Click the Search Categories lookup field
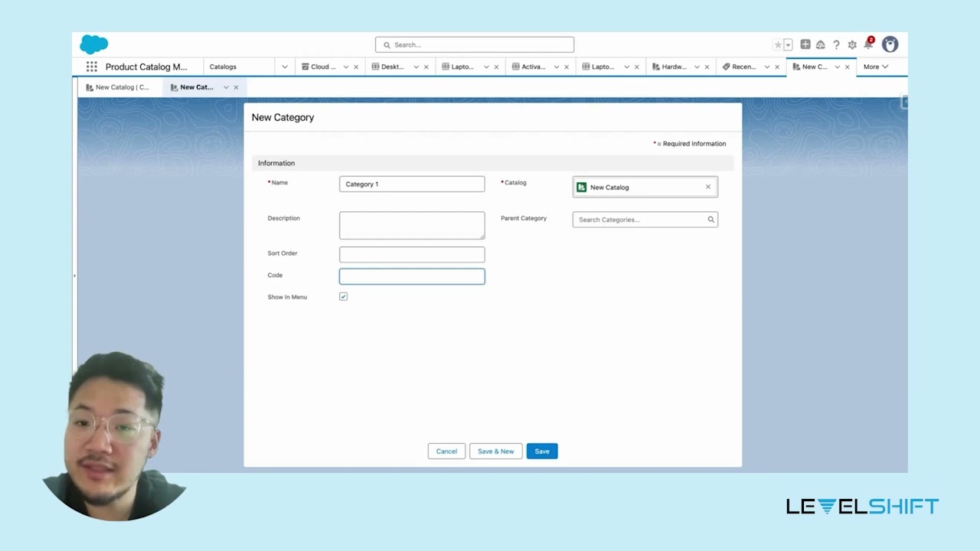Viewport: 980px width, 551px height. tap(645, 220)
